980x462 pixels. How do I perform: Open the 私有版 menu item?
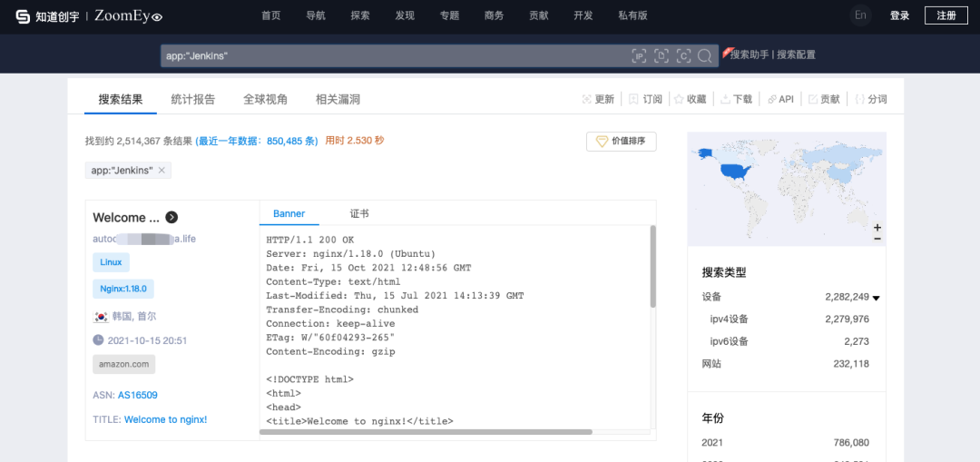pos(632,16)
